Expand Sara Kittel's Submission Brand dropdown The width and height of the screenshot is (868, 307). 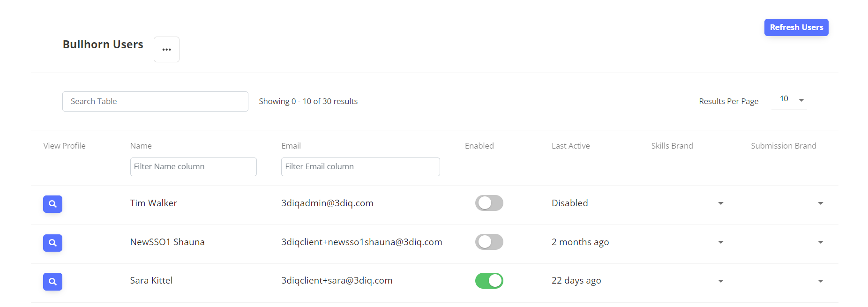pos(821,281)
